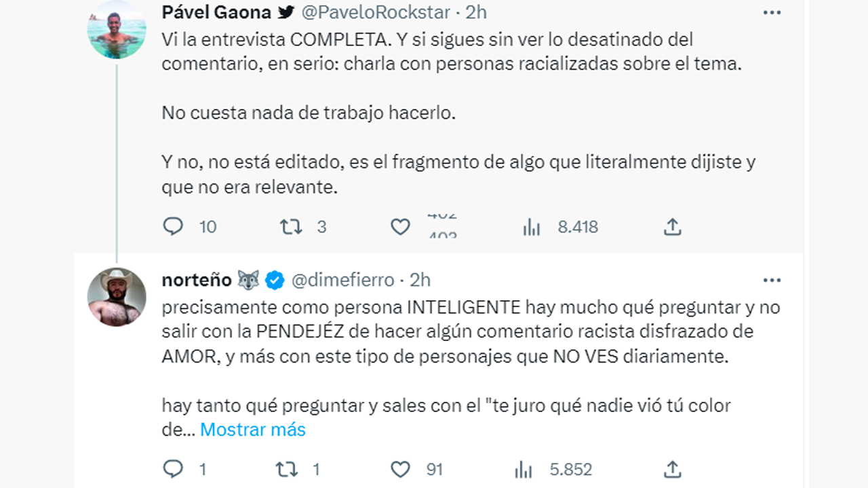Expand tweet with Mostrar más
868x488 pixels.
click(253, 429)
